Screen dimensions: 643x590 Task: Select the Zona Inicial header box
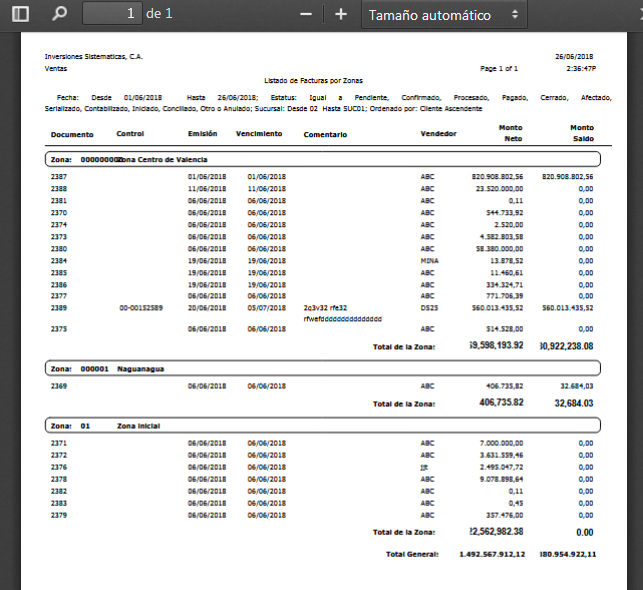322,425
